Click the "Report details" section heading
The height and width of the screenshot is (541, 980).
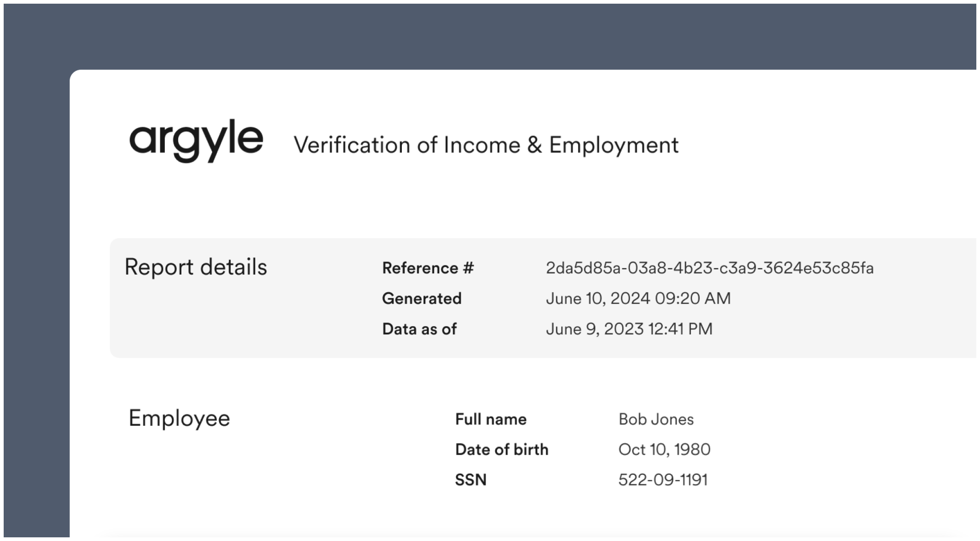196,267
